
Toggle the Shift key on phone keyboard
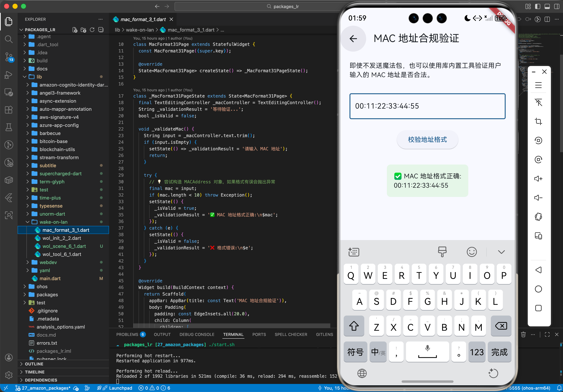point(354,326)
